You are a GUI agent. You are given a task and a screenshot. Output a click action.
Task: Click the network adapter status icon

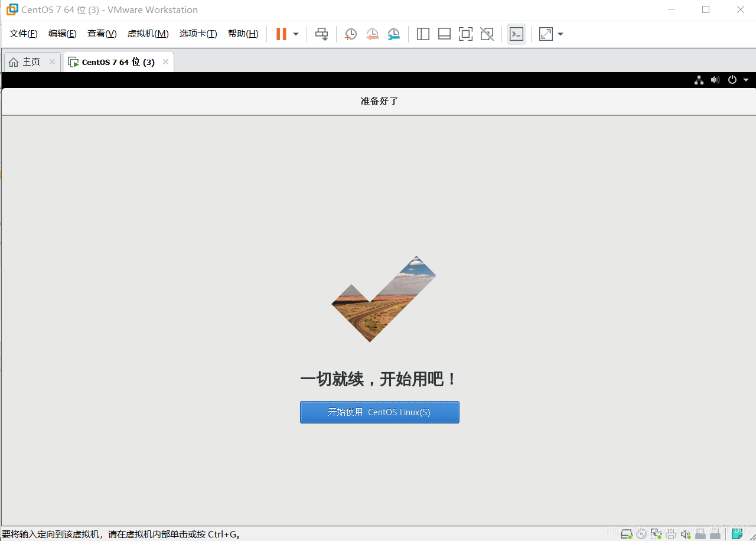point(656,534)
